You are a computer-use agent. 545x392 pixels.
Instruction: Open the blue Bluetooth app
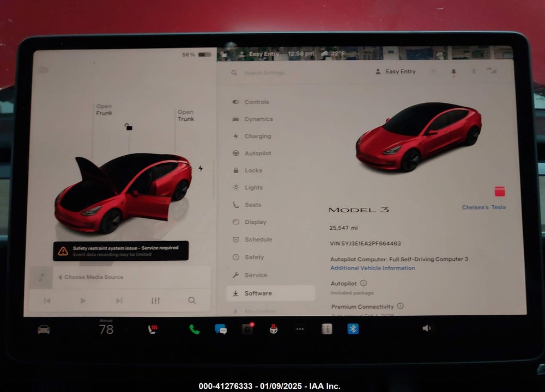click(x=353, y=329)
